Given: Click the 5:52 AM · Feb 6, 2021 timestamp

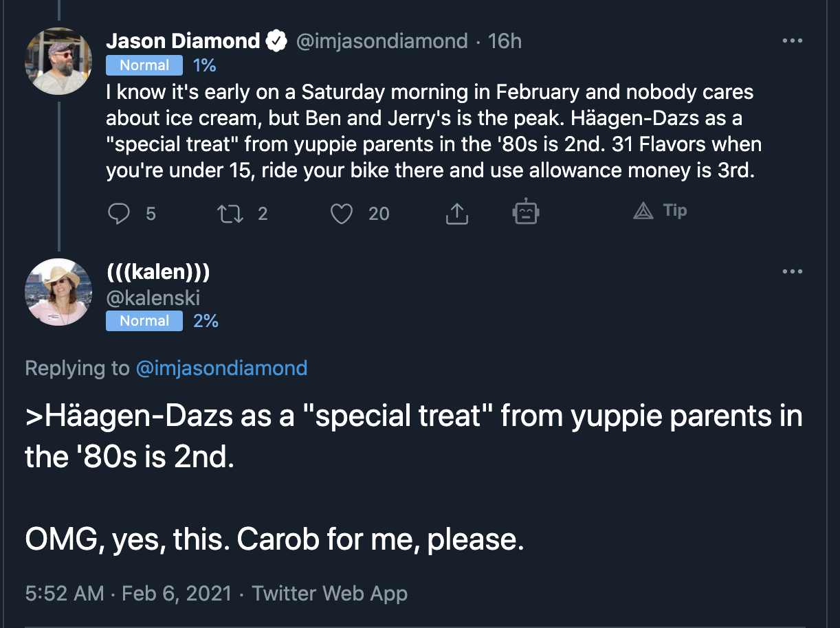Looking at the screenshot, I should 129,594.
